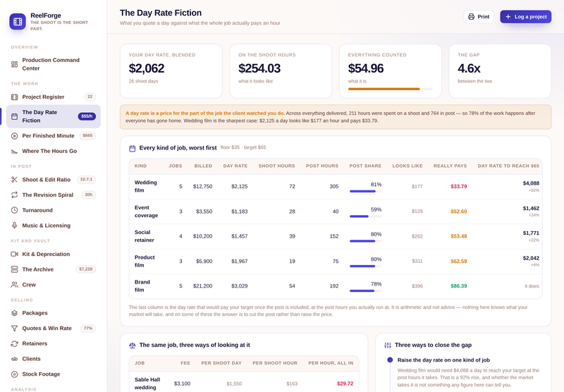Select the Wedding film row name
Image resolution: width=564 pixels, height=392 pixels.
pyautogui.click(x=146, y=186)
